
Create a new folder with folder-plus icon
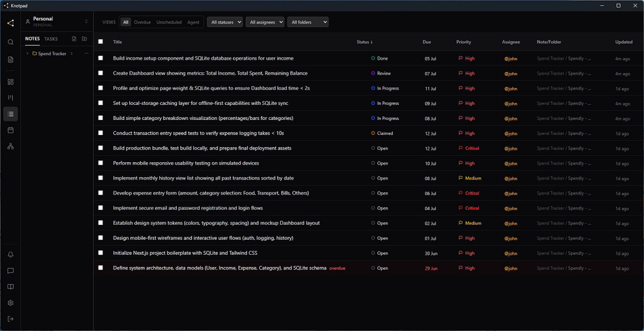[84, 39]
